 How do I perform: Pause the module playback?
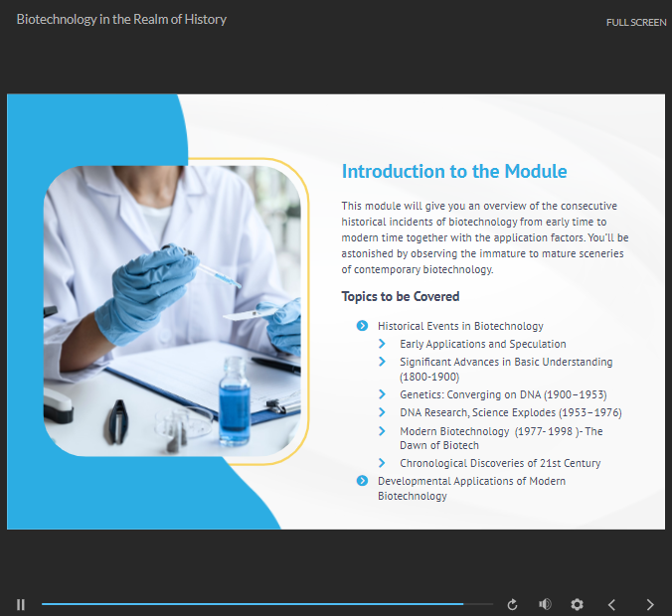point(21,604)
